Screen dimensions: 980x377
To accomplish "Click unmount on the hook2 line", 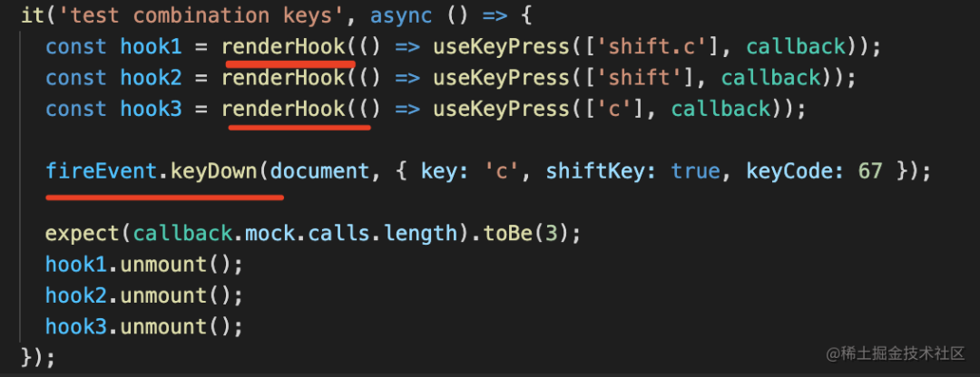I will coord(163,295).
